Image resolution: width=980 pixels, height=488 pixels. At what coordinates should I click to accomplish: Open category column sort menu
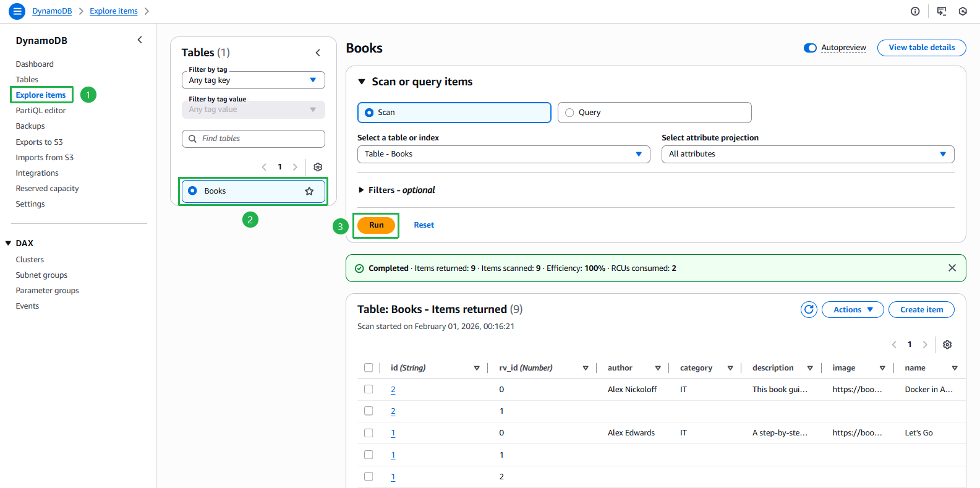pos(730,368)
